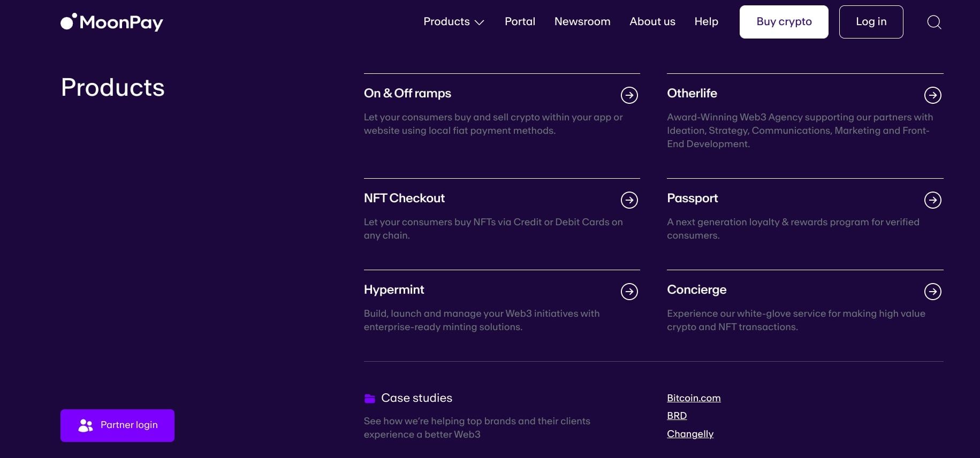Click text 'See how we're helping top brands'
This screenshot has width=980, height=458.
point(477,428)
